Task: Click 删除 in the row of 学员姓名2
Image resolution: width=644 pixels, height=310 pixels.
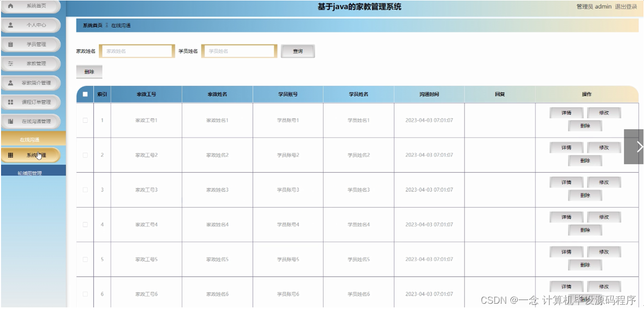Action: tap(585, 161)
